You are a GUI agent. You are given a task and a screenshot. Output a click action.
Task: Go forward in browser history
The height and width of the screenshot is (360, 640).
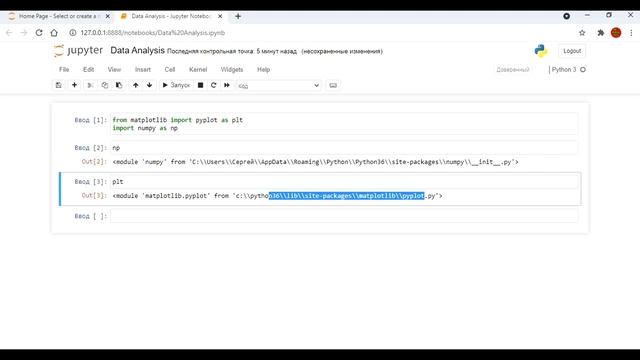pos(24,33)
